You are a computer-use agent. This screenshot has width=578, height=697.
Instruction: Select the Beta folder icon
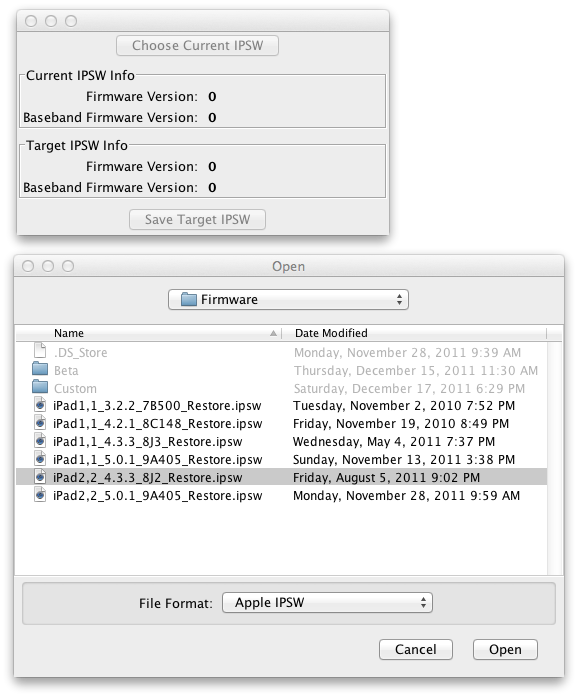tap(40, 369)
